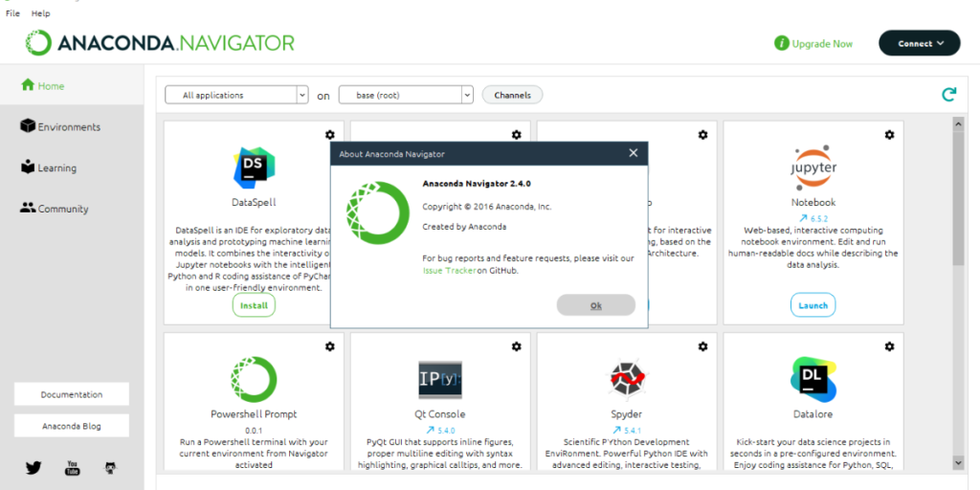Open the Powershell Prompt card settings gear
Screen dimensions: 980x490
pos(330,346)
